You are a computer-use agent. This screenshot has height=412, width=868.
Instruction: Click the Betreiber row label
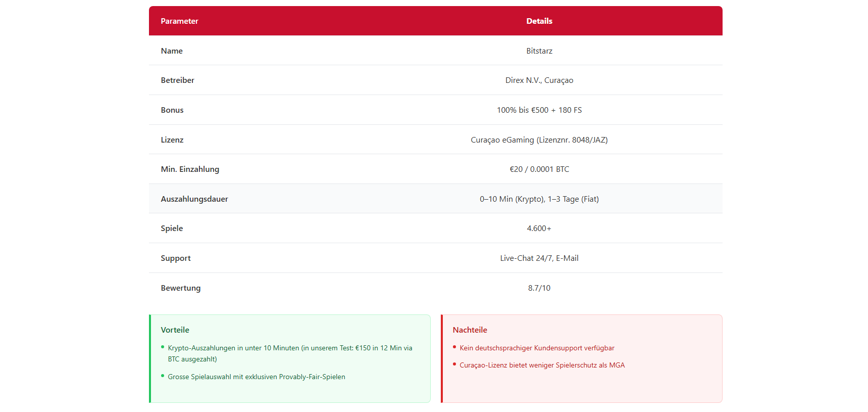(177, 80)
